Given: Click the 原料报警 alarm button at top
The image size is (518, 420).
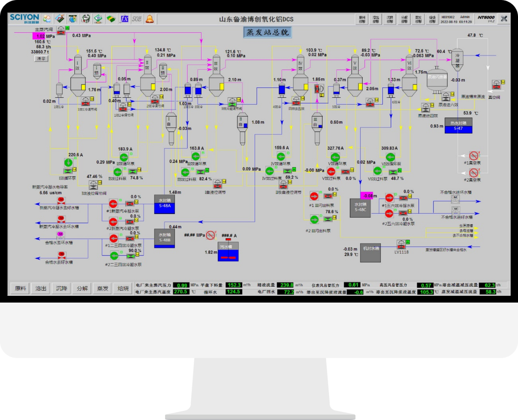Looking at the screenshot, I should (362, 19).
